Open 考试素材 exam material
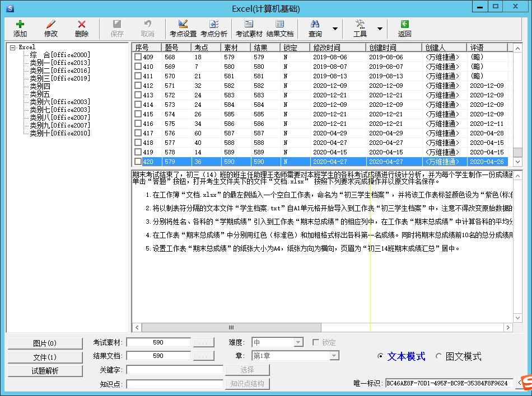This screenshot has width=532, height=396. tap(249, 29)
